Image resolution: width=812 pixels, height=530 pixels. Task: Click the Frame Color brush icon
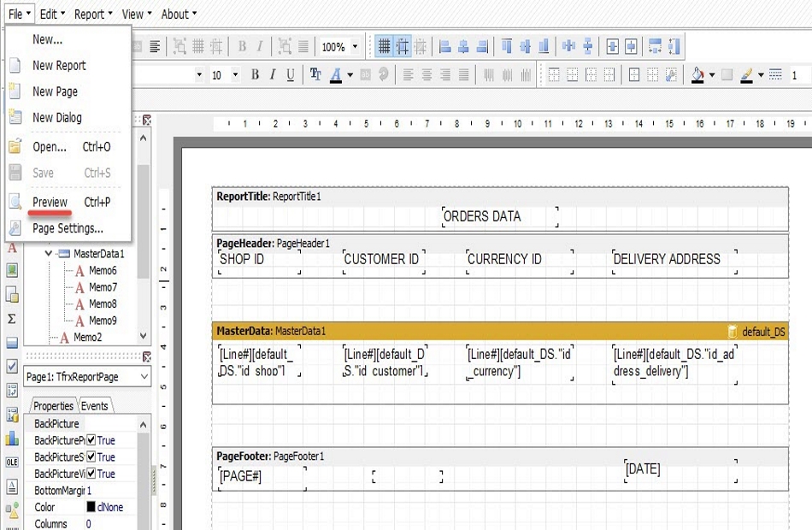pyautogui.click(x=746, y=75)
